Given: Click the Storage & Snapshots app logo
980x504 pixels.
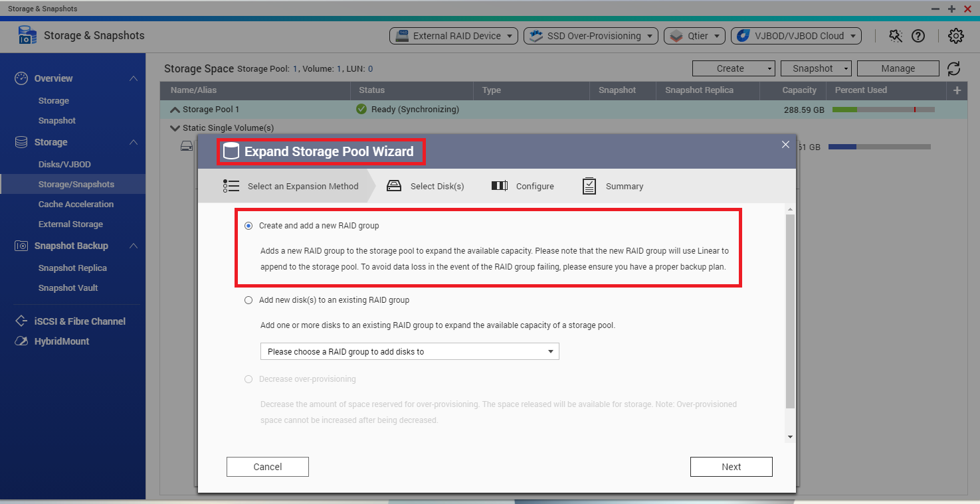Looking at the screenshot, I should (27, 36).
